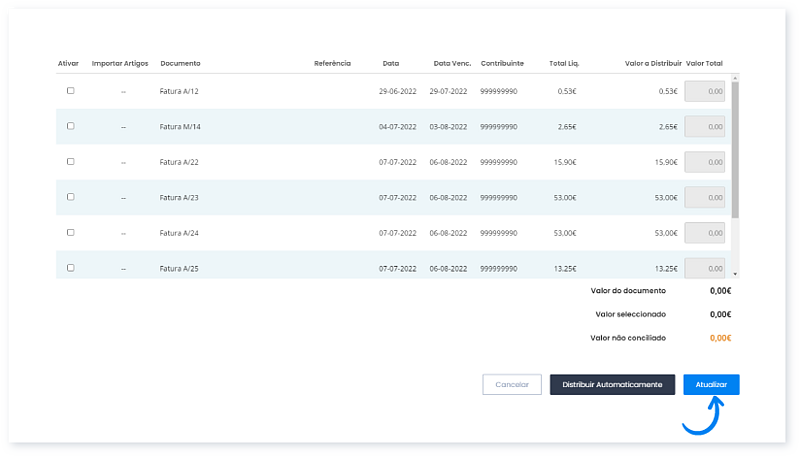
Task: Select Valor Total field for Fatura A/23
Action: click(704, 198)
